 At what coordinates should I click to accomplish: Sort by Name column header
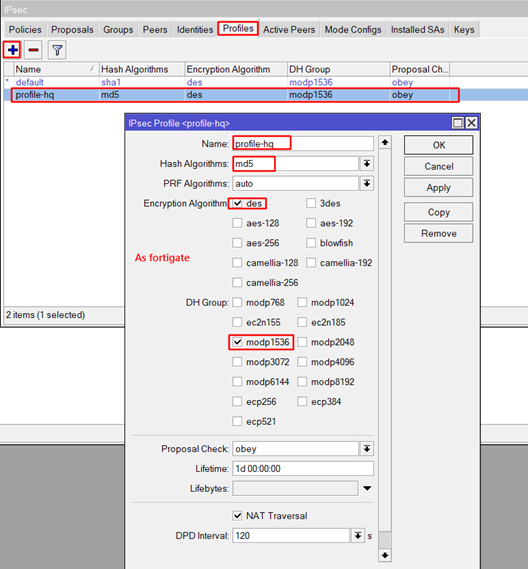point(56,69)
